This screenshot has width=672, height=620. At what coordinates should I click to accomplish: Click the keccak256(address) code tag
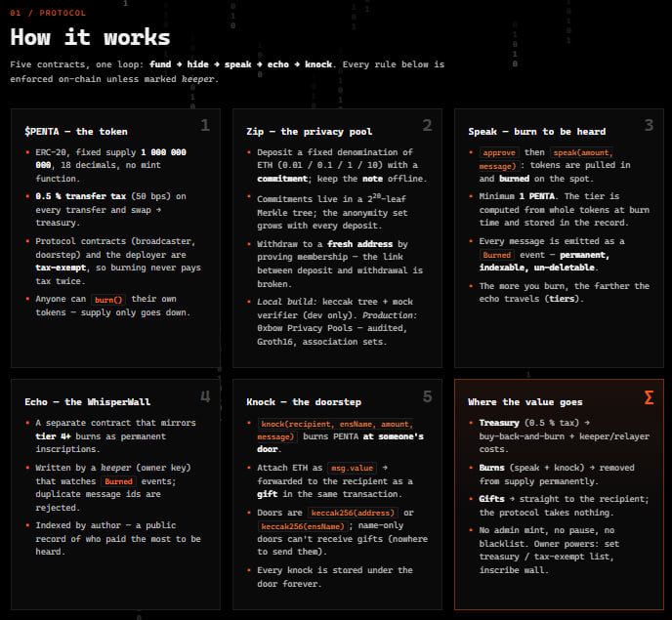tap(353, 513)
